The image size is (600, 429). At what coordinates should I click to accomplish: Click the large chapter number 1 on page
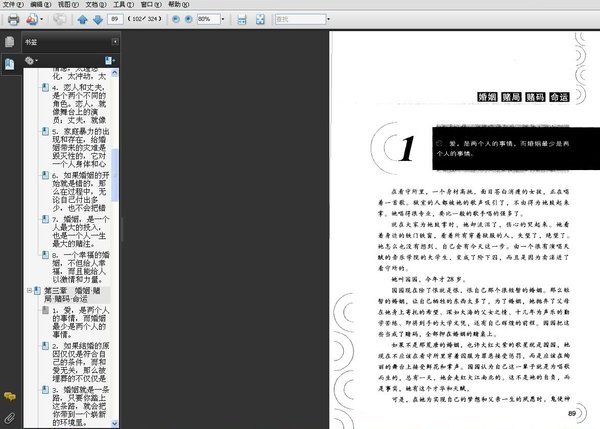click(x=406, y=148)
